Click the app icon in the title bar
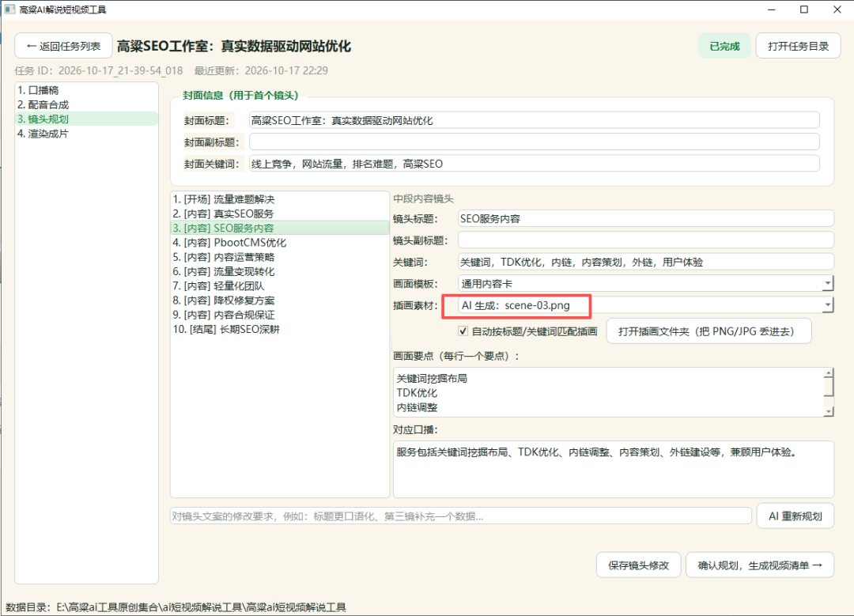The image size is (854, 616). 9,9
